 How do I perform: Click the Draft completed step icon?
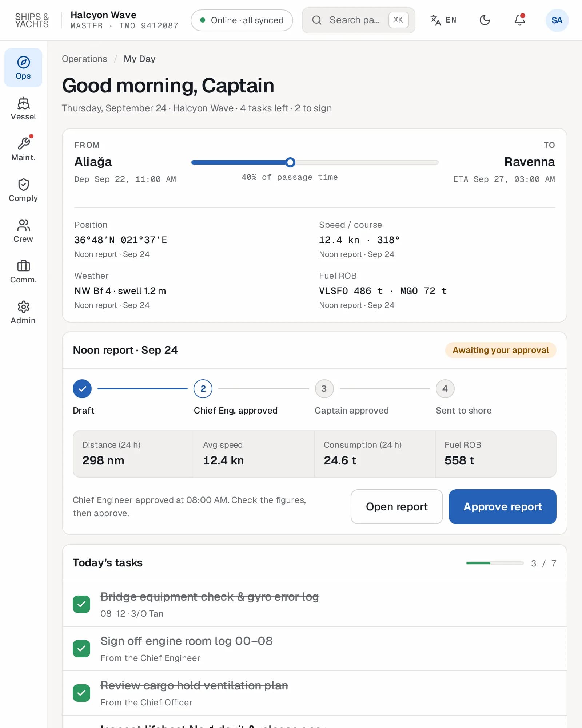click(x=82, y=389)
